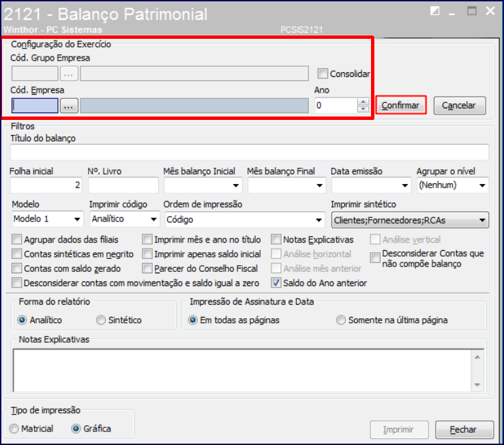
Task: Select Analítico report form radio
Action: click(x=23, y=320)
